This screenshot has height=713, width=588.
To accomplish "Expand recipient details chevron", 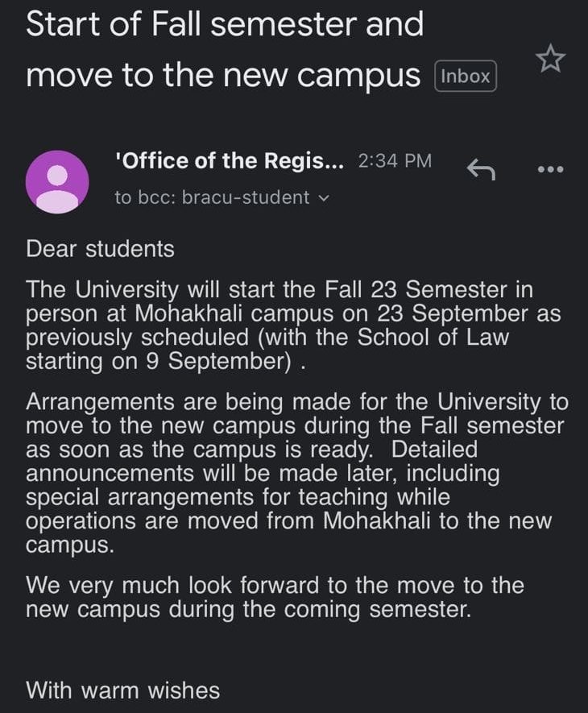I will 323,198.
